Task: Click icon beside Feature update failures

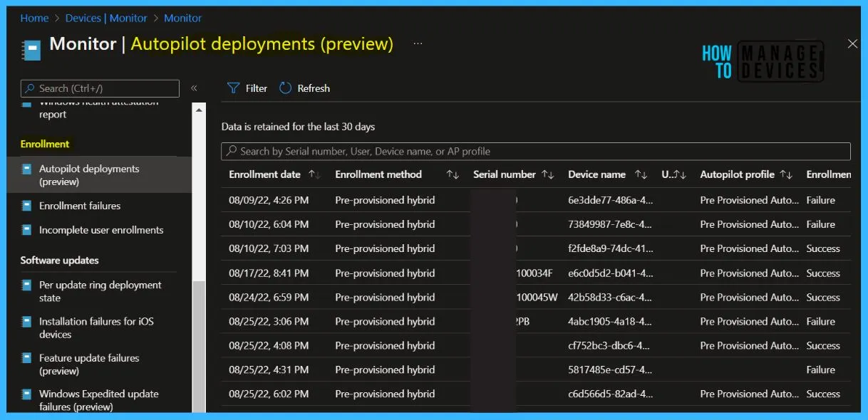Action: (x=26, y=358)
